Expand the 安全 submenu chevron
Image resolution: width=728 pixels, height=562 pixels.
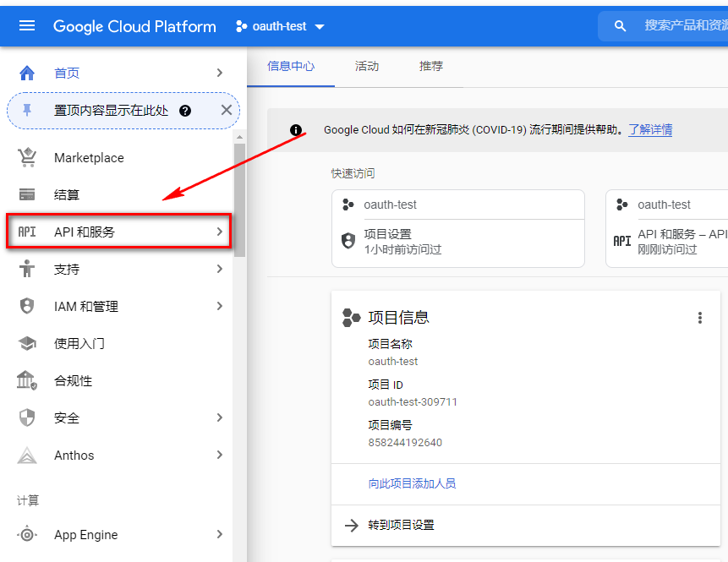pos(220,417)
